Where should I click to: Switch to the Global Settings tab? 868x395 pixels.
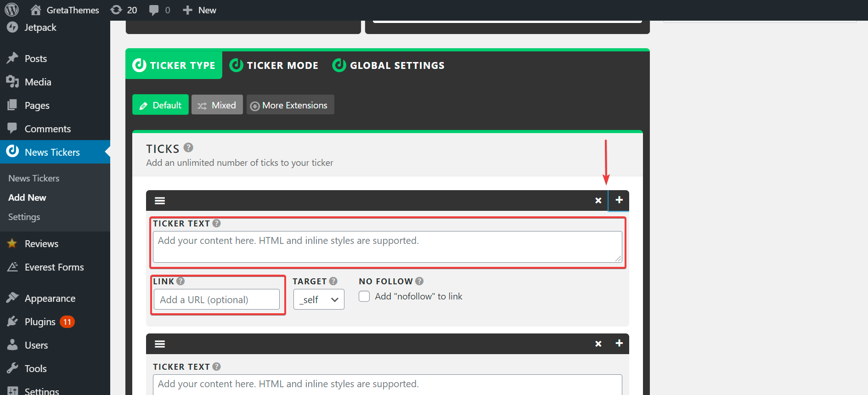(x=389, y=65)
